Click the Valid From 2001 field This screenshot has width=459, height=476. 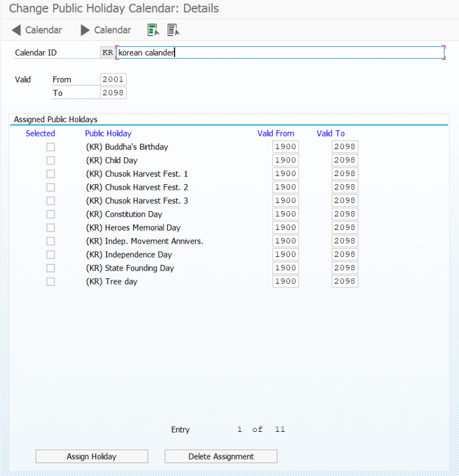[113, 79]
